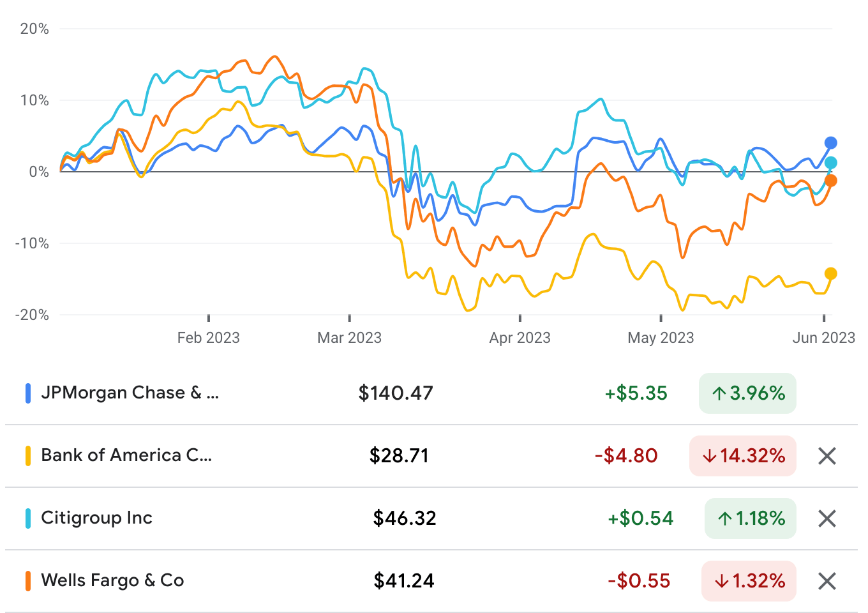This screenshot has height=613, width=868.
Task: Open the Wells Fargo & Co stock entry
Action: [112, 580]
